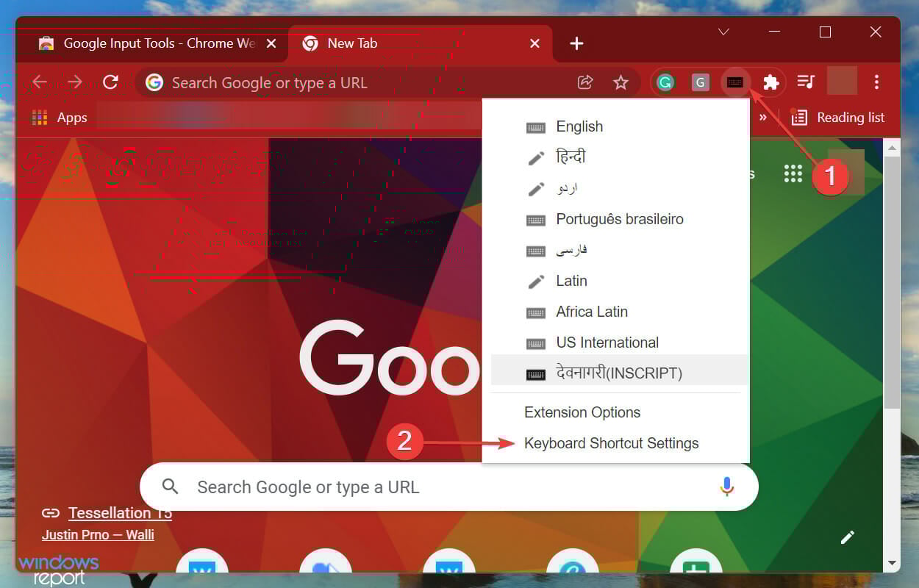Click the scroll up arrow on scrollbar
Screen dimensions: 919x588
pyautogui.click(x=892, y=148)
